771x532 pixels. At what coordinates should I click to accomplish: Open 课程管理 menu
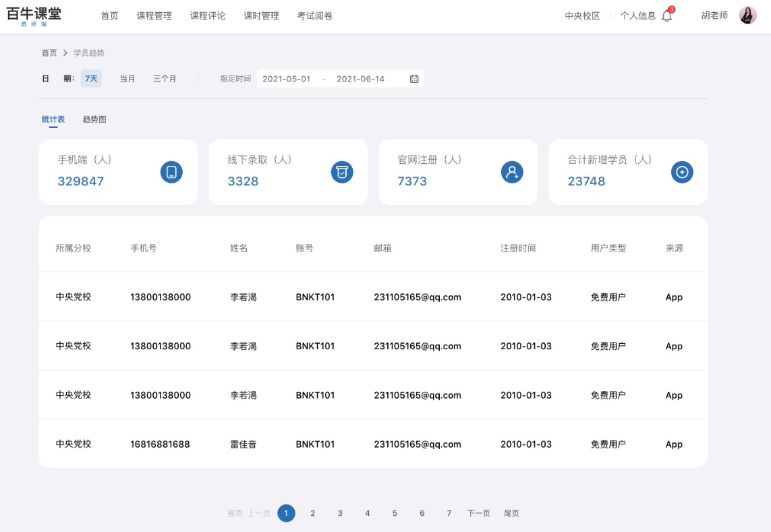coord(154,16)
